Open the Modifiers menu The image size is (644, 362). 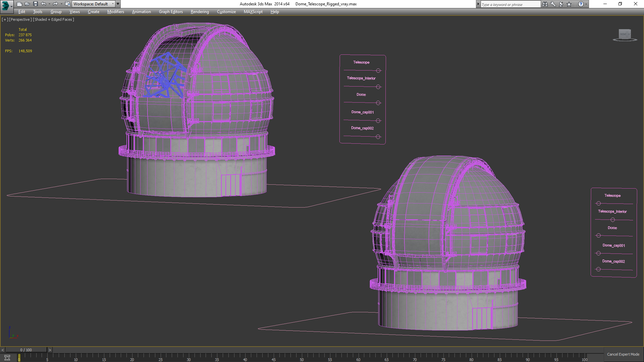(x=115, y=12)
